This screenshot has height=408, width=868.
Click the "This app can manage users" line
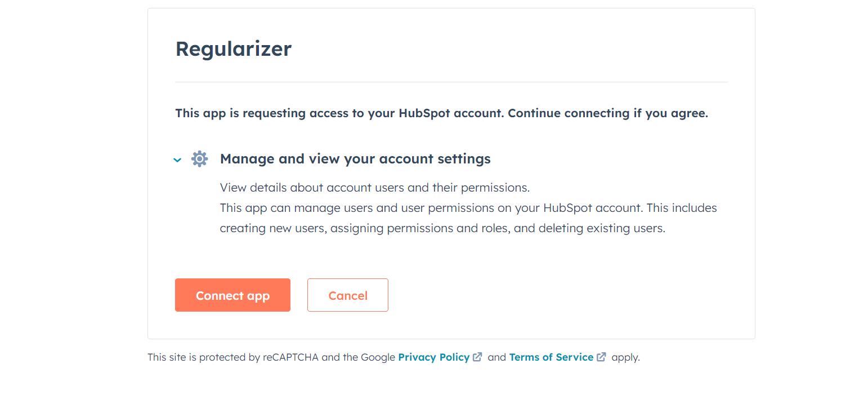point(468,208)
